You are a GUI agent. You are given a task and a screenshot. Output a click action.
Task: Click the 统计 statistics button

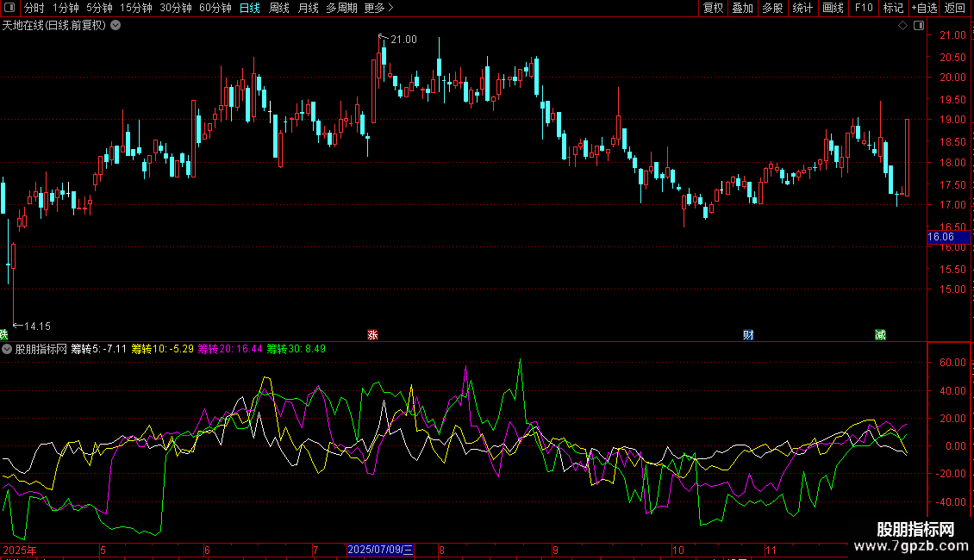(x=802, y=8)
